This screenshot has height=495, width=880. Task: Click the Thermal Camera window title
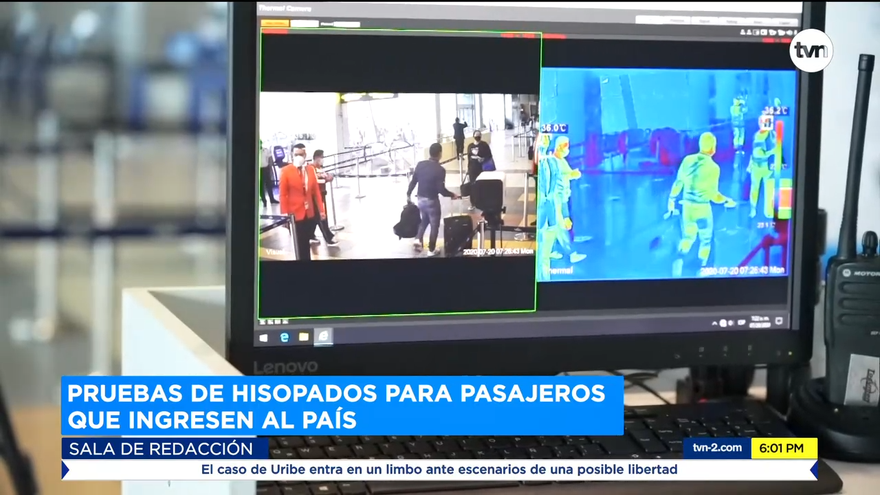pos(284,8)
